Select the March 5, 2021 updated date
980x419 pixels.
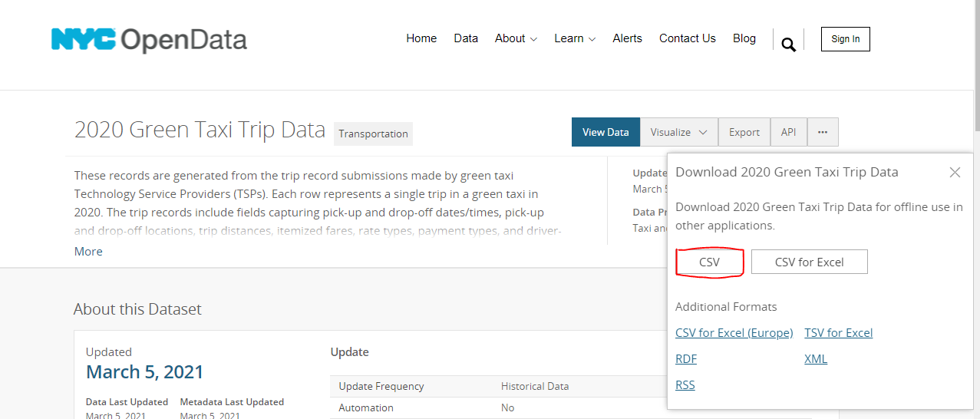145,372
